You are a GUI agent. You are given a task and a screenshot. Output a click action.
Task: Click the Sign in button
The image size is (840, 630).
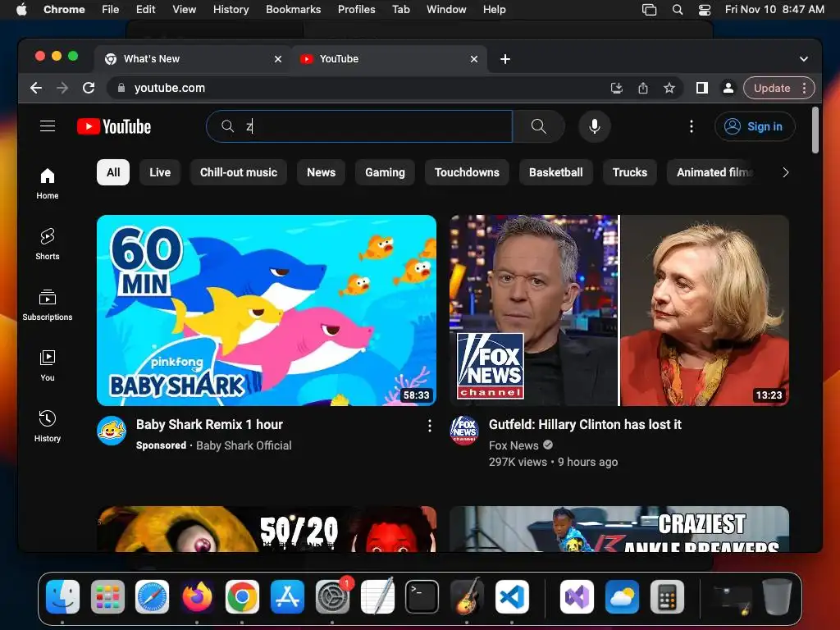755,126
